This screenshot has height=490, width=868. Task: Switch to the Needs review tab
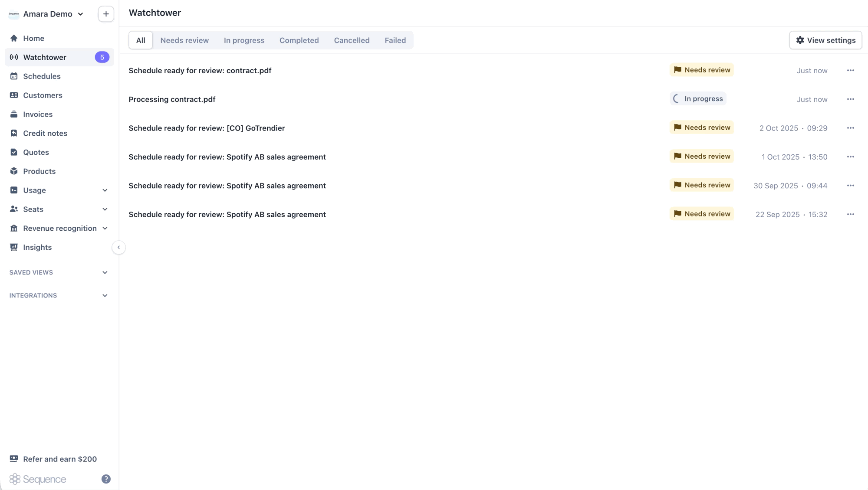[184, 40]
